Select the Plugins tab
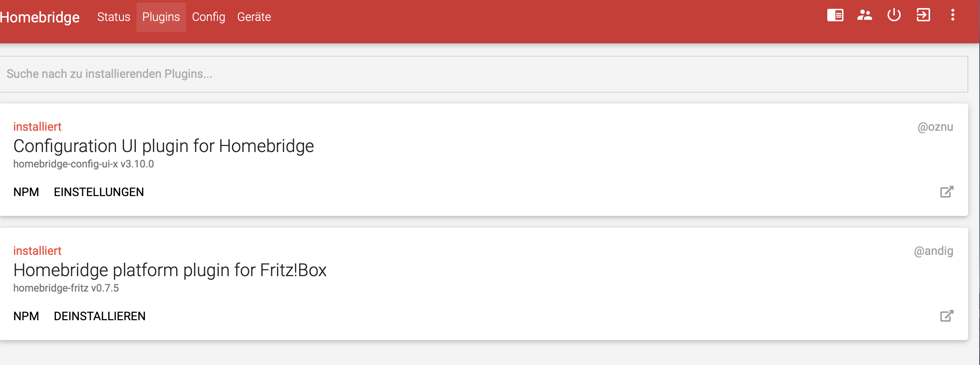 click(x=161, y=17)
